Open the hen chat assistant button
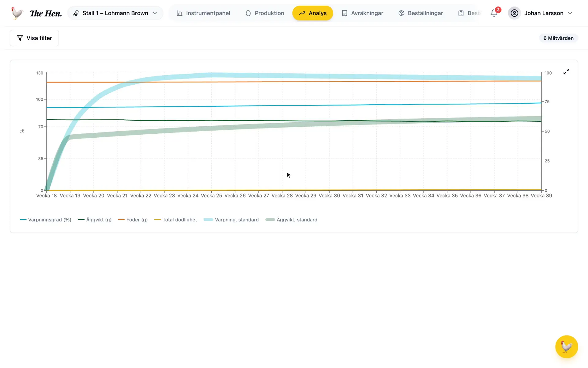 click(x=567, y=347)
